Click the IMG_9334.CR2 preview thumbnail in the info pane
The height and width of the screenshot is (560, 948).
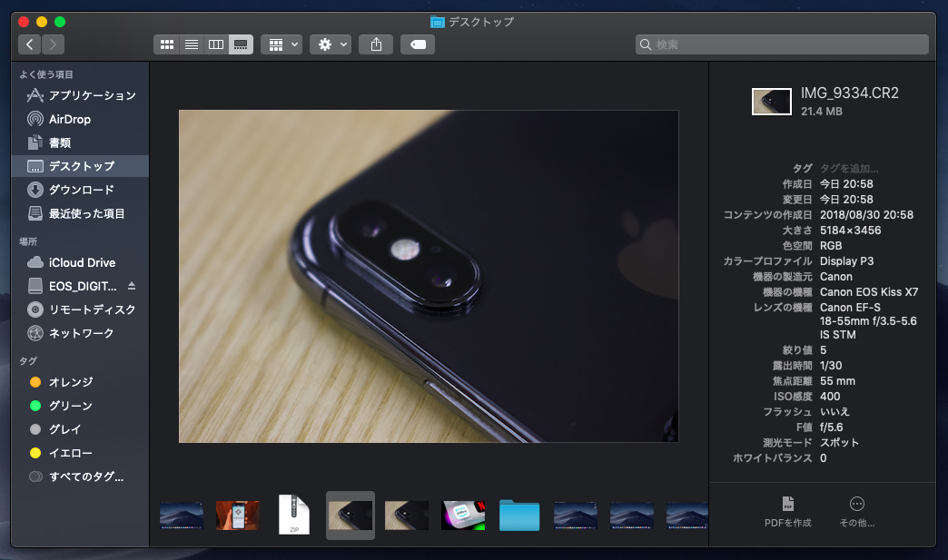(772, 102)
